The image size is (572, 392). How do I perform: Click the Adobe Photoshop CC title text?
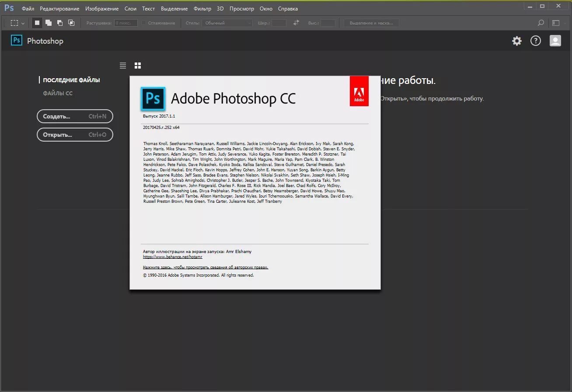tap(233, 99)
